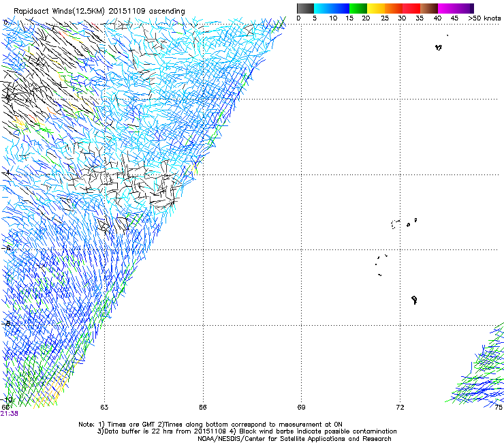Image resolution: width=504 pixels, height=443 pixels.
Task: Pick the green 15-20 knots legend segment
Action: (358, 8)
